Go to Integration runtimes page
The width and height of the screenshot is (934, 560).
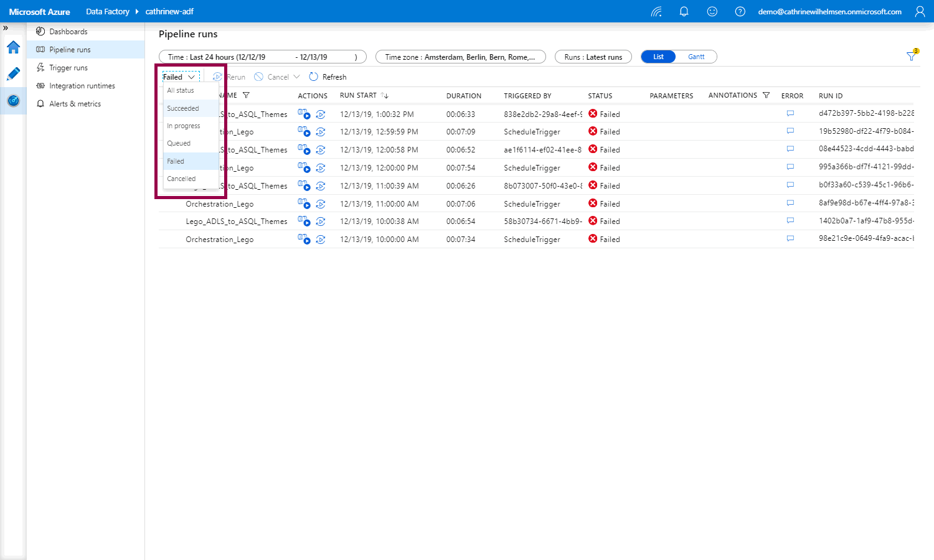pyautogui.click(x=82, y=86)
